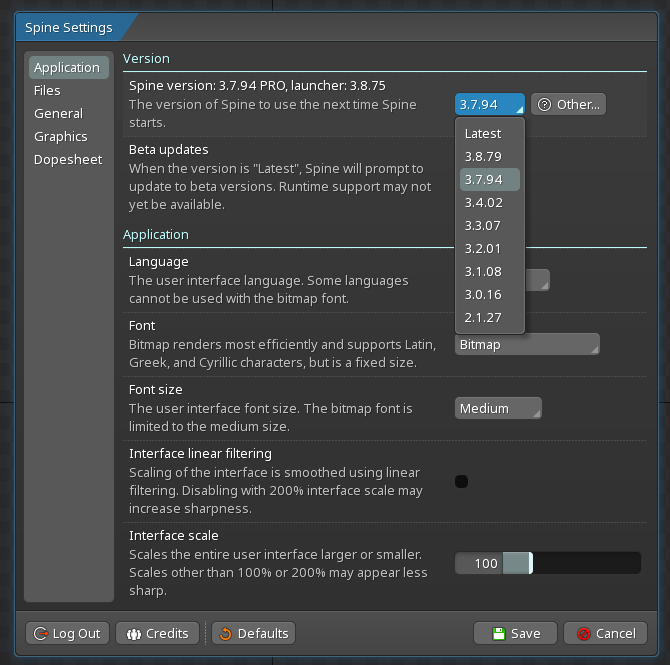The width and height of the screenshot is (670, 665).
Task: Click the 'Spine version: 3.7.94 PRO' text
Action: pos(208,86)
